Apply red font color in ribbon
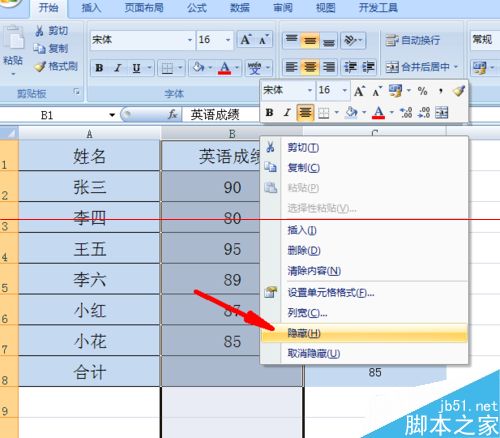The image size is (500, 438). (225, 68)
